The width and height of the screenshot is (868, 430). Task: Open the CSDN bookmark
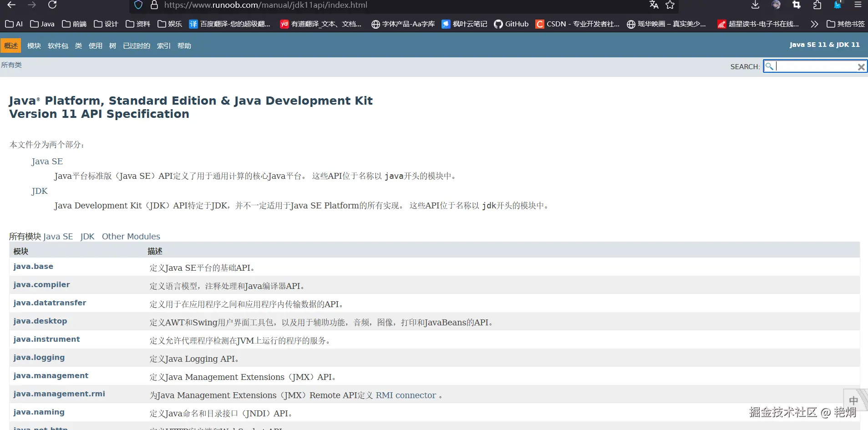(x=578, y=24)
